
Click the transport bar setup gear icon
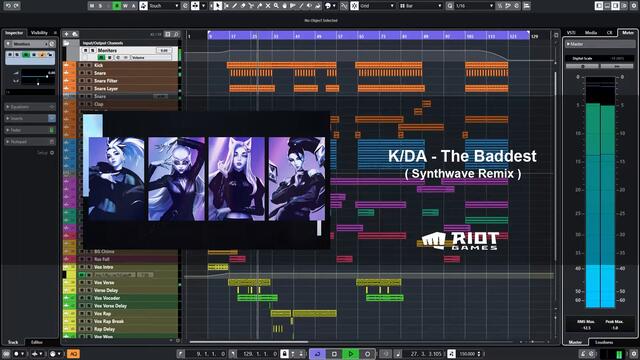click(634, 354)
